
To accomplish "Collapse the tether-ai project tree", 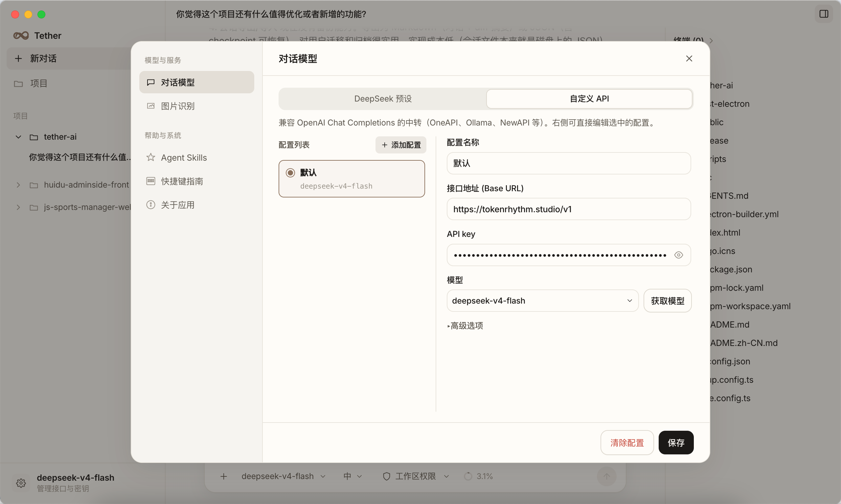I will coord(18,137).
